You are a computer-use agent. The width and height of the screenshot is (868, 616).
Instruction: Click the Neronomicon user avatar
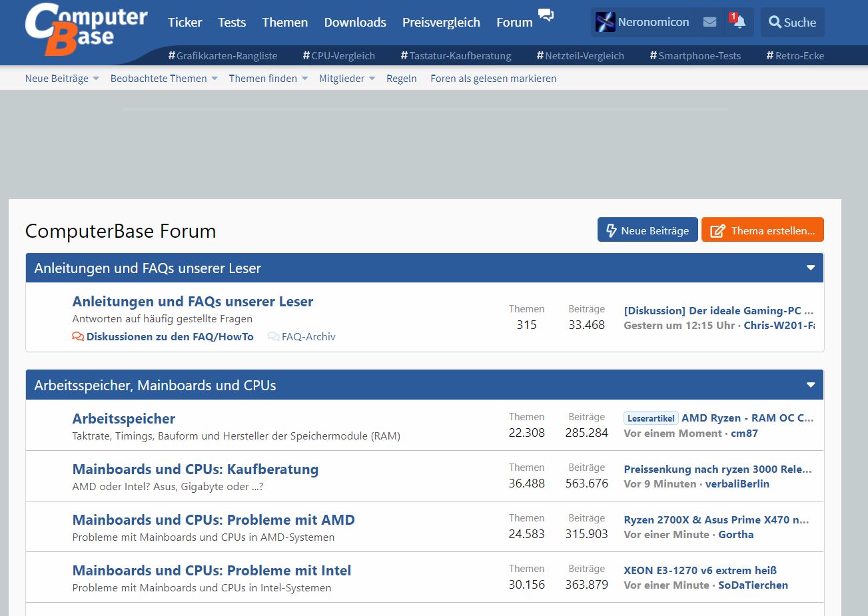605,22
